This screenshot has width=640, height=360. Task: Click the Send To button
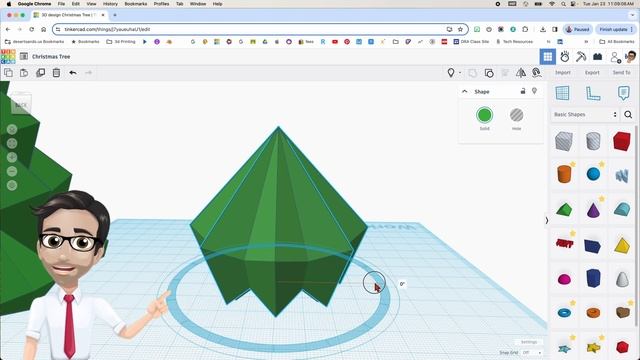(x=621, y=73)
